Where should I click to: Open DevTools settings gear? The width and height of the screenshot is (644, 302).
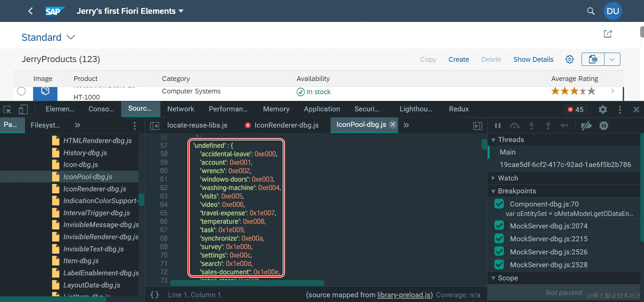[x=602, y=109]
